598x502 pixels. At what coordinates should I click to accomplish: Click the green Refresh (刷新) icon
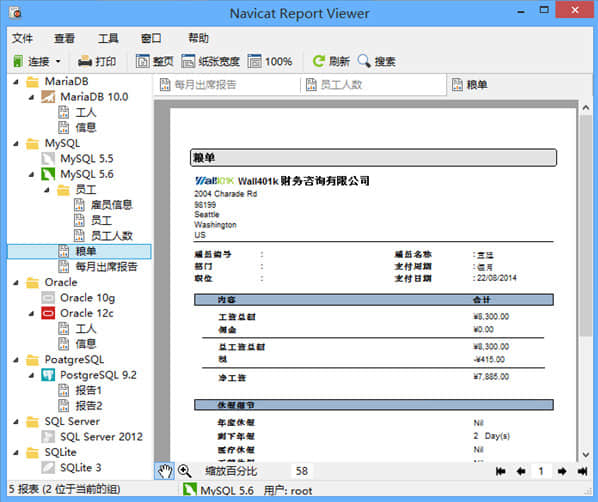(318, 61)
